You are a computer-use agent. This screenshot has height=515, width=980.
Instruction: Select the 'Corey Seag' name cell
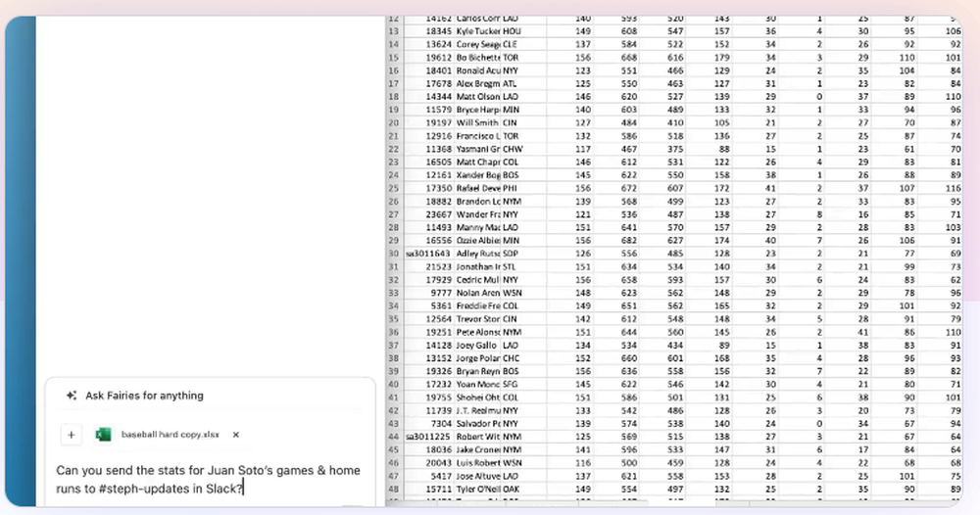pos(478,44)
